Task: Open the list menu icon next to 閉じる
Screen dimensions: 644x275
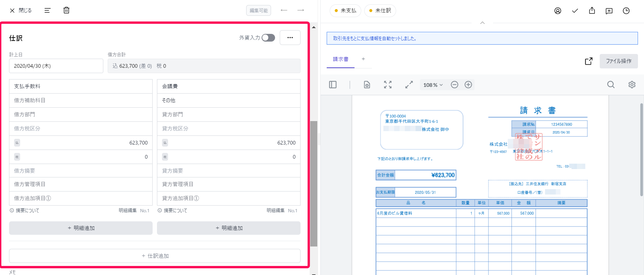Action: coord(47,10)
